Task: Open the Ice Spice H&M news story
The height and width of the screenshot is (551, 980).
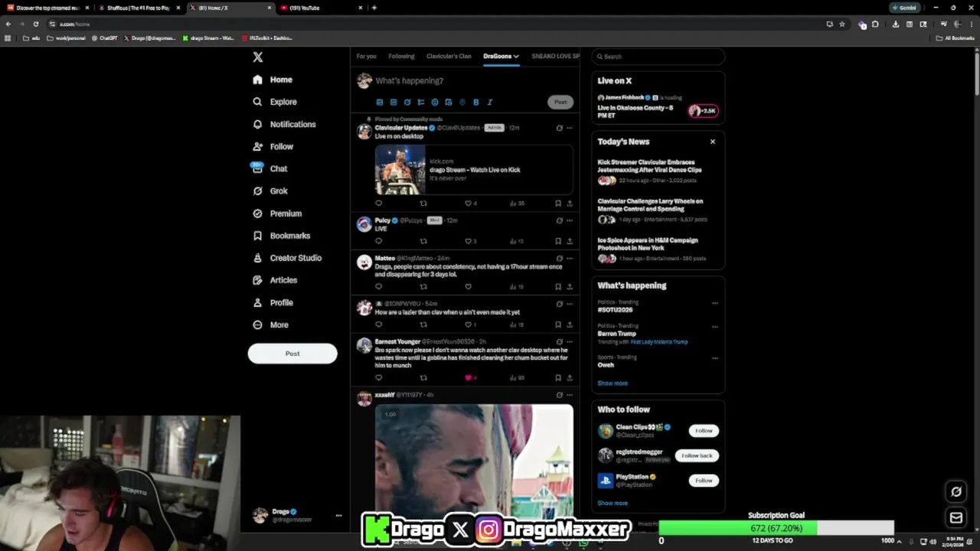Action: coord(657,249)
